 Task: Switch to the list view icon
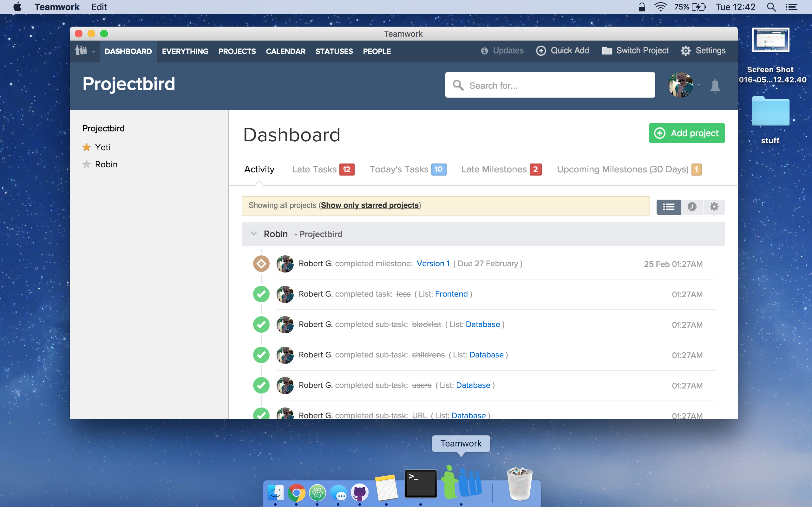tap(668, 207)
